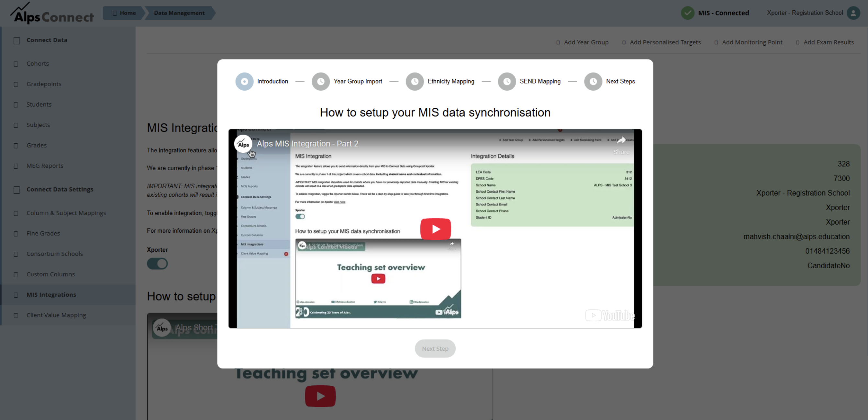Screen dimensions: 868x420
Task: Open Students in the sidebar
Action: (39, 105)
